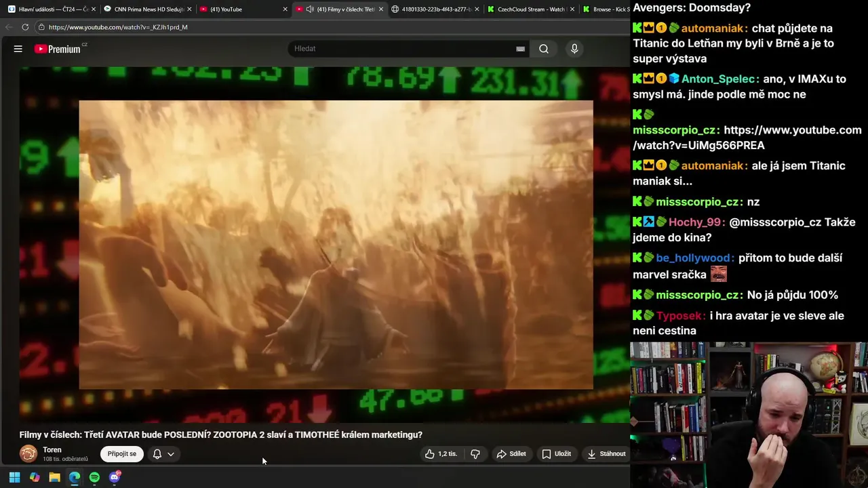
Task: Click the blue badge beside Hochy_99
Action: click(649, 222)
